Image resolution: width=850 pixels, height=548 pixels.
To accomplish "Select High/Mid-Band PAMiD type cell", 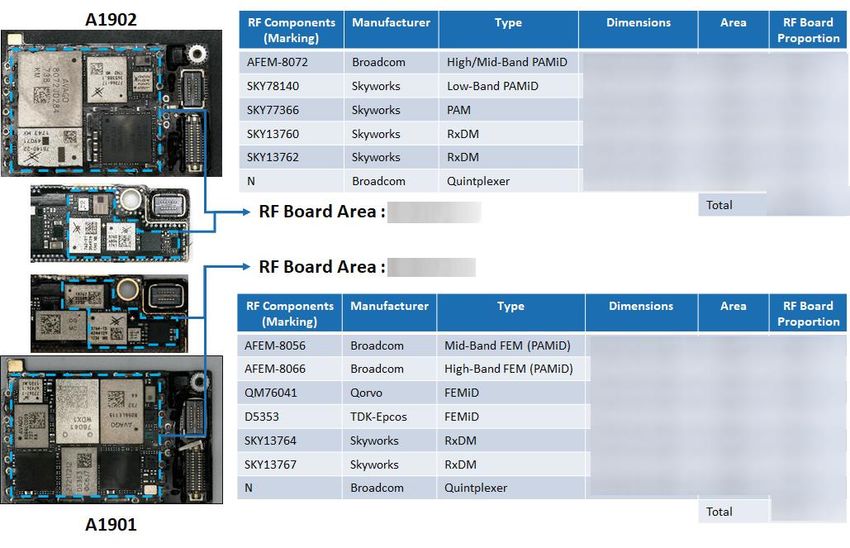I will (x=508, y=62).
